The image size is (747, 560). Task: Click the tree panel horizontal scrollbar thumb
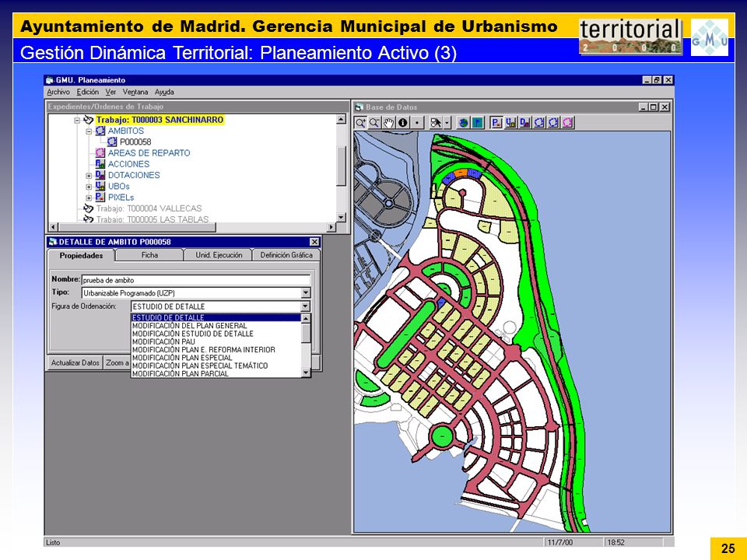[137, 227]
